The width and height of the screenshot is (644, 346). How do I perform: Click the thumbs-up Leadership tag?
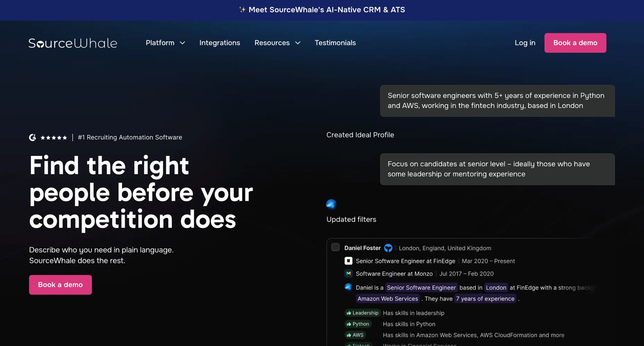point(362,313)
